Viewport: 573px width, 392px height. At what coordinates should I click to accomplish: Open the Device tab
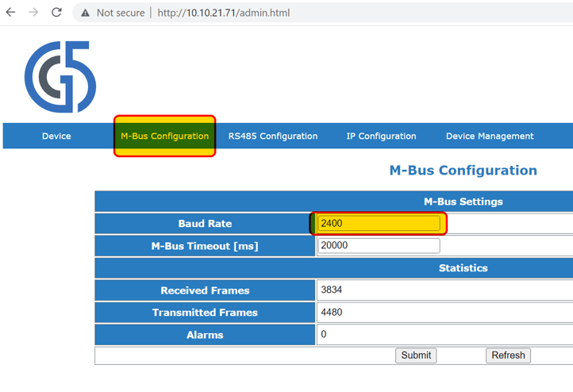click(56, 136)
